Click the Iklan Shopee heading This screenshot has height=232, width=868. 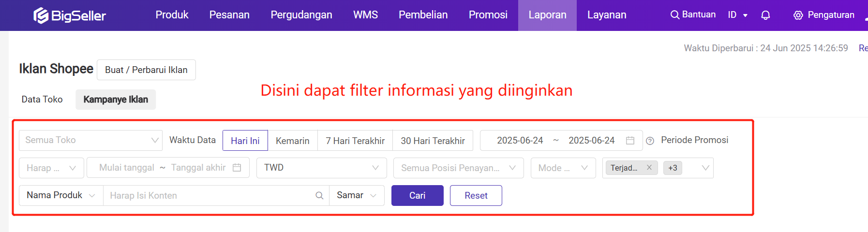pyautogui.click(x=56, y=69)
